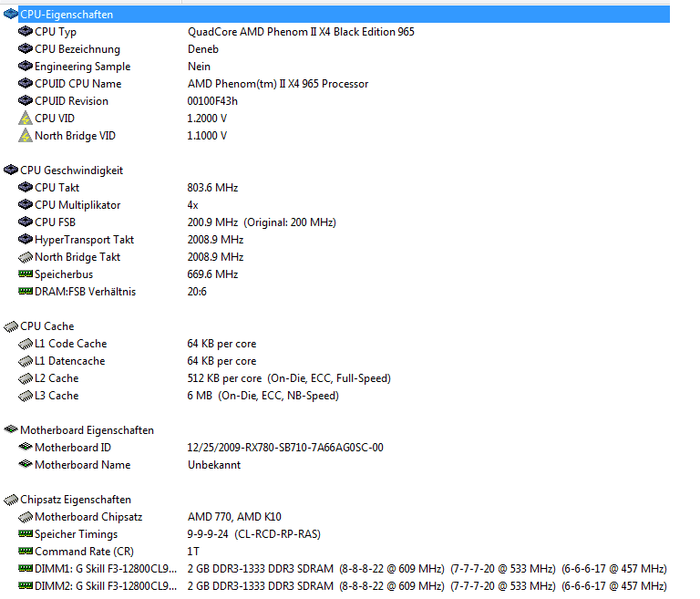Select the value QuadCore AMD Phenom II X4 Black Edition 965
This screenshot has width=700, height=599.
click(x=301, y=32)
